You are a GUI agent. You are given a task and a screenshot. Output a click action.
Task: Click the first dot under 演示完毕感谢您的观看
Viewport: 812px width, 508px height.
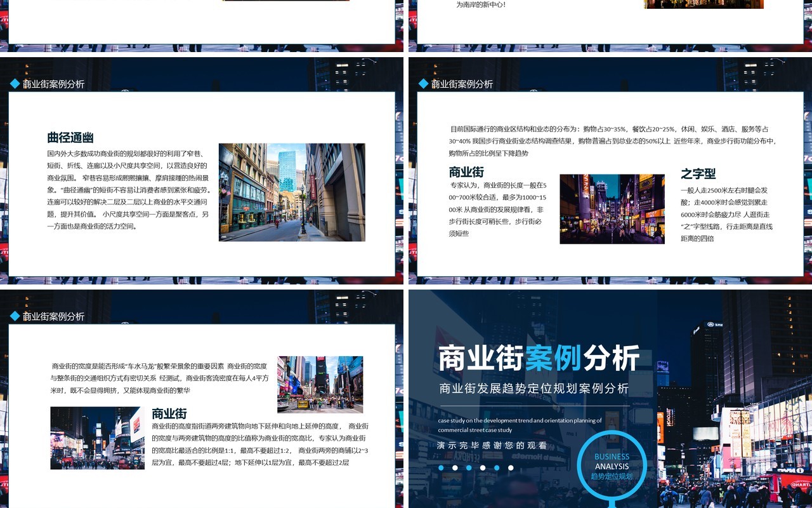[441, 468]
